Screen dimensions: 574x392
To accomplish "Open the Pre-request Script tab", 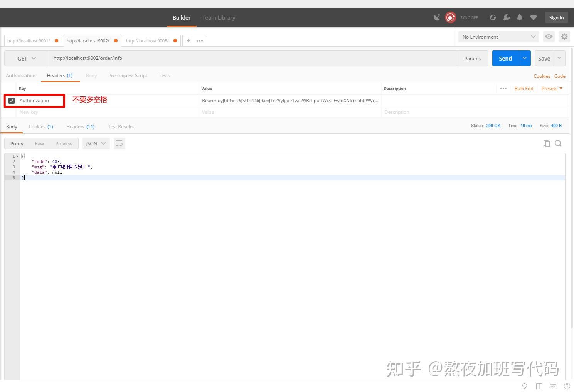I will 128,76.
